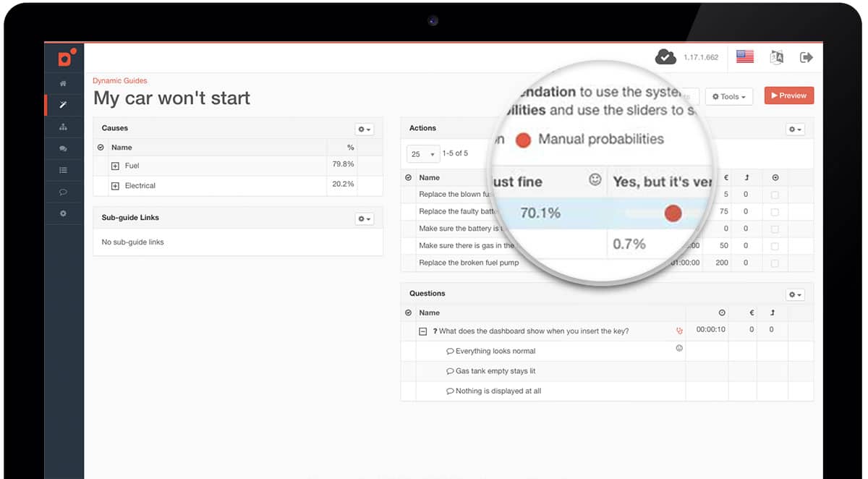Open the Causes panel gear dropdown
The height and width of the screenshot is (479, 868).
coord(364,130)
